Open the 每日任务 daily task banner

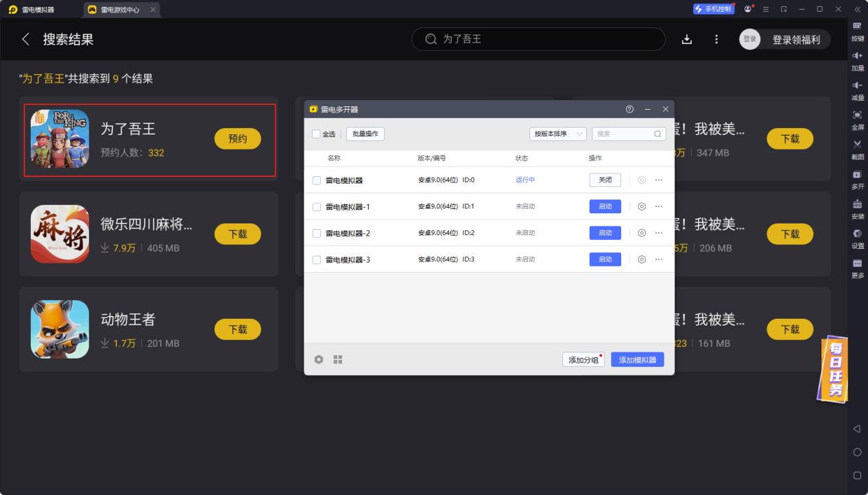point(834,370)
